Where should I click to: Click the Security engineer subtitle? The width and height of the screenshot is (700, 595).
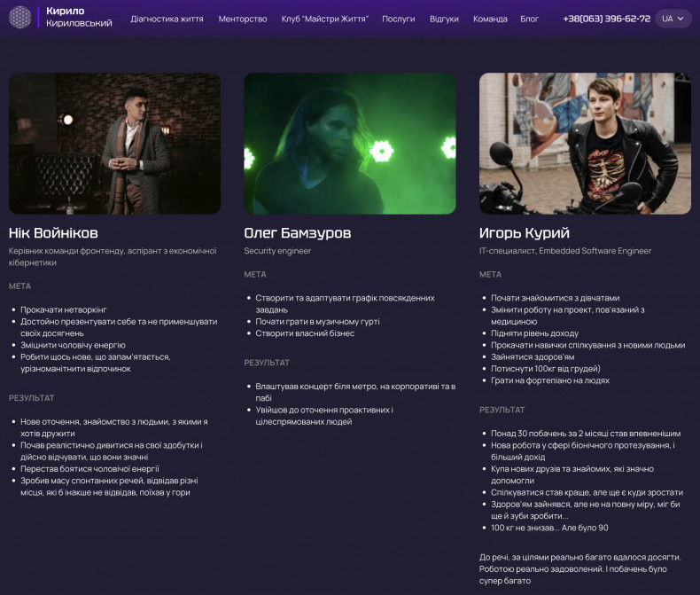[x=277, y=251]
